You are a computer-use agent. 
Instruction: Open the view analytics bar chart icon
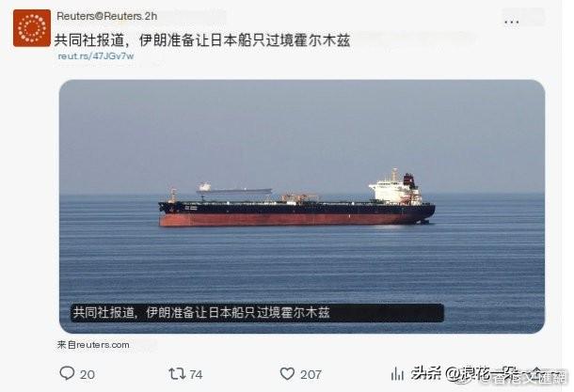tap(397, 374)
